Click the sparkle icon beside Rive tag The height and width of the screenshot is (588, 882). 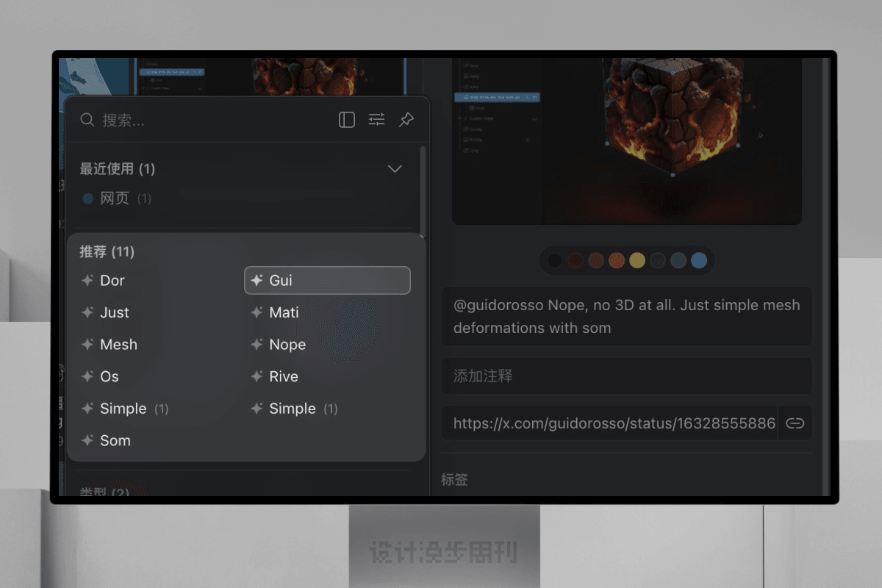[x=257, y=377]
